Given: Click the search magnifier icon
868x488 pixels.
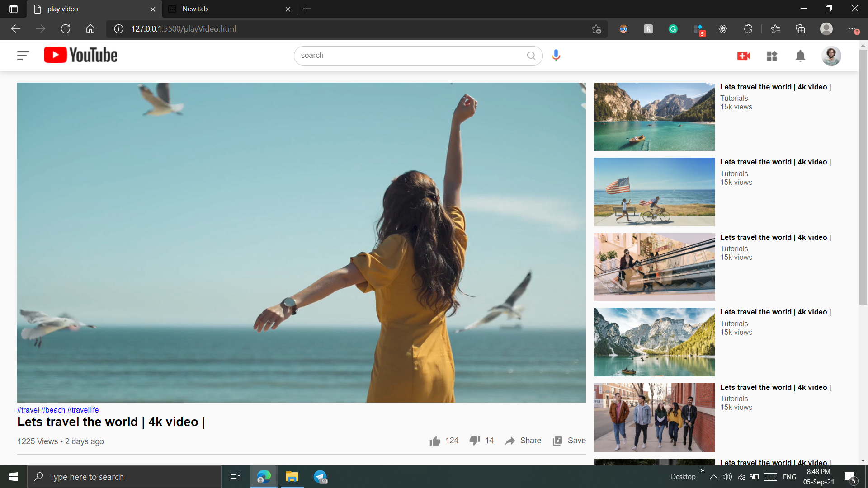Looking at the screenshot, I should pos(531,56).
